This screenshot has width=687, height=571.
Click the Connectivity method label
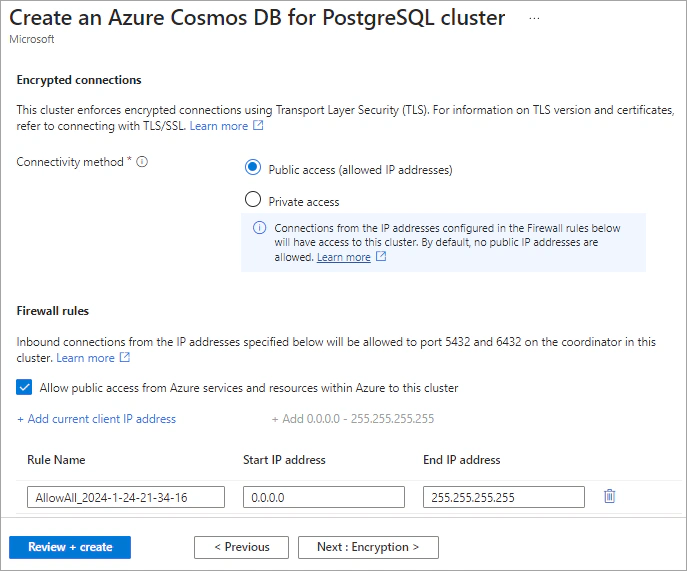[70, 162]
